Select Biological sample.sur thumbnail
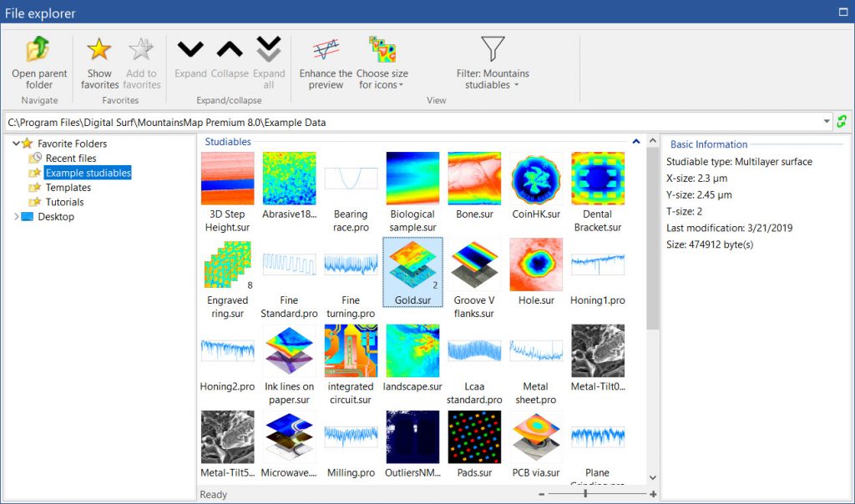The width and height of the screenshot is (855, 504). pyautogui.click(x=412, y=179)
